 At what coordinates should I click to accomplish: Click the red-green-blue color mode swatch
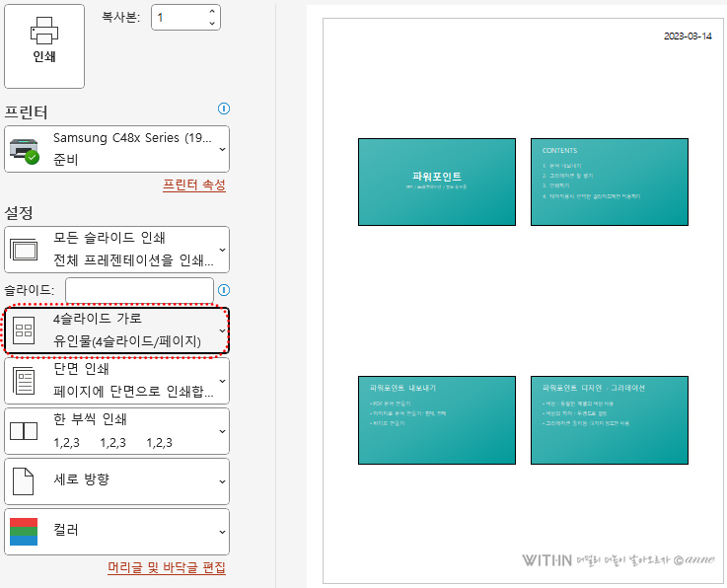coord(24,532)
